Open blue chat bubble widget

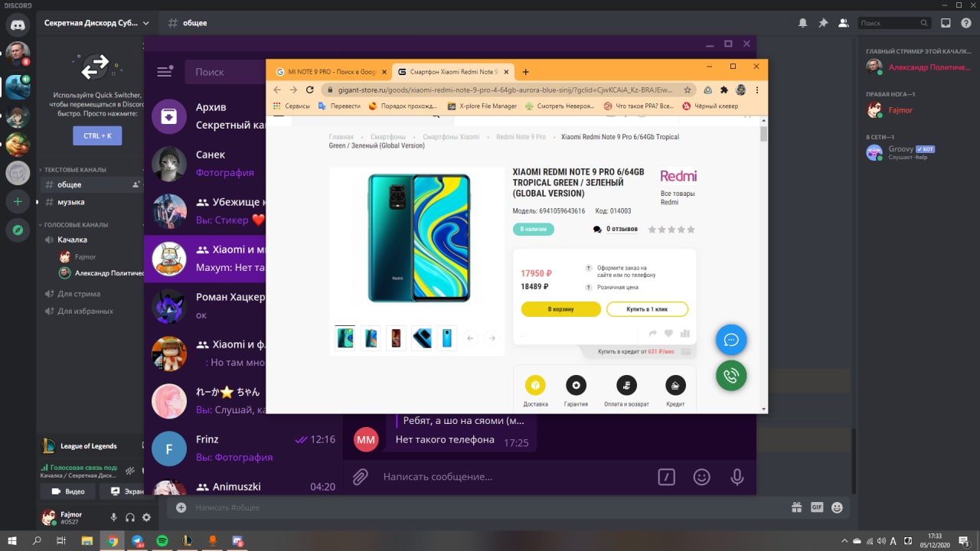click(x=731, y=340)
